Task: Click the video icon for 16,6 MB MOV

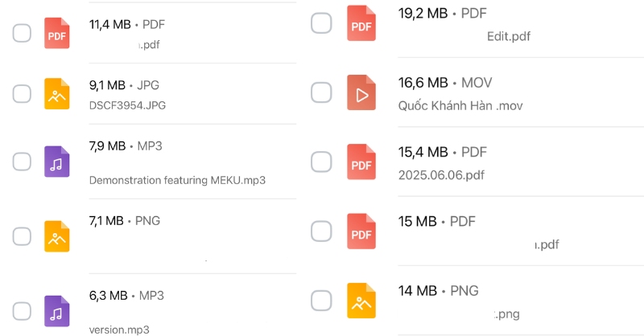Action: 361,93
